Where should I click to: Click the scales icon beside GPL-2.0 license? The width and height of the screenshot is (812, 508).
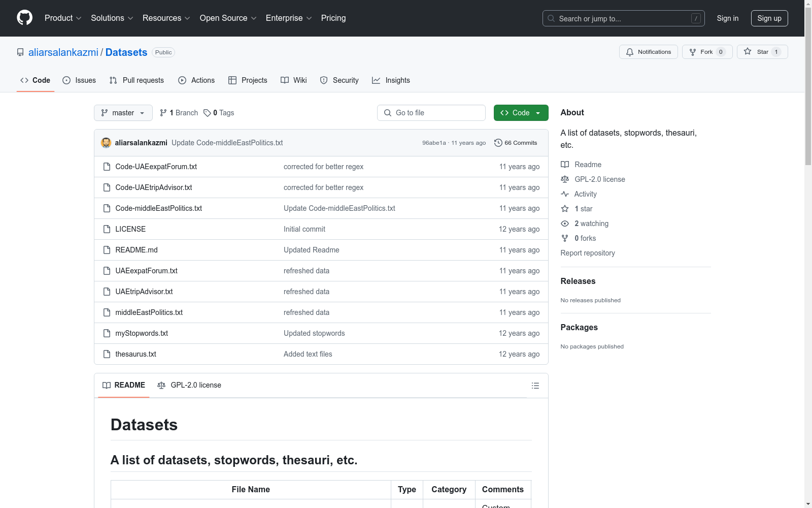coord(565,179)
